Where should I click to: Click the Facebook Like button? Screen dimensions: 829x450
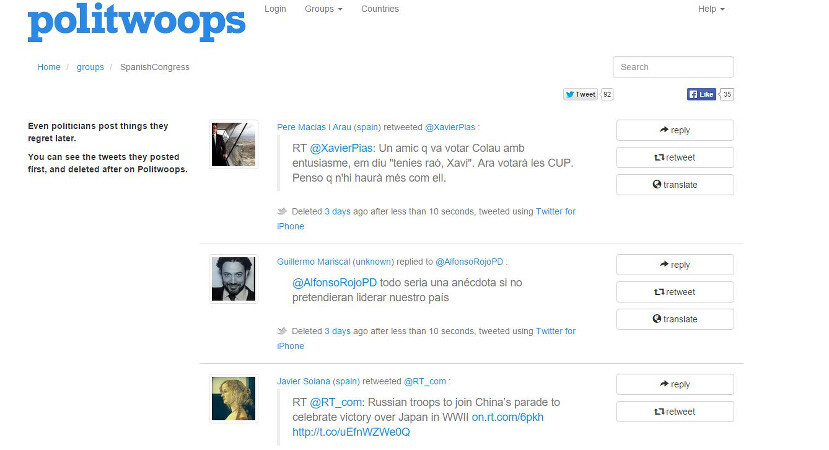701,95
